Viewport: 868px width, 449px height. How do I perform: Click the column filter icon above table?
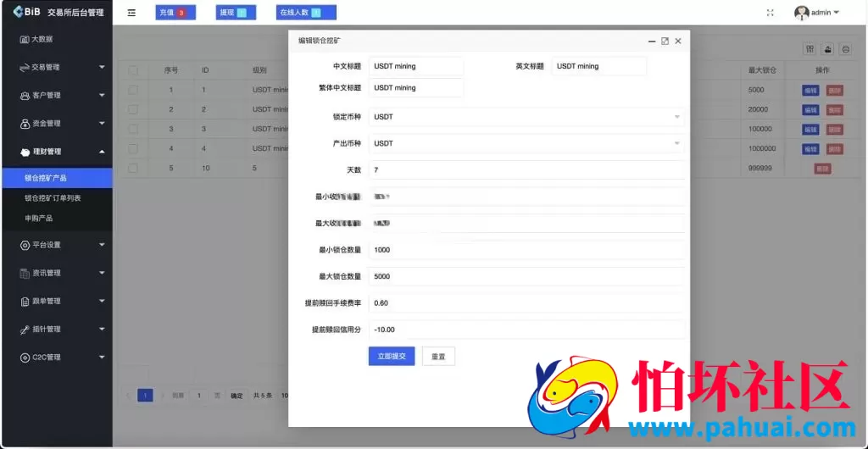[x=810, y=49]
